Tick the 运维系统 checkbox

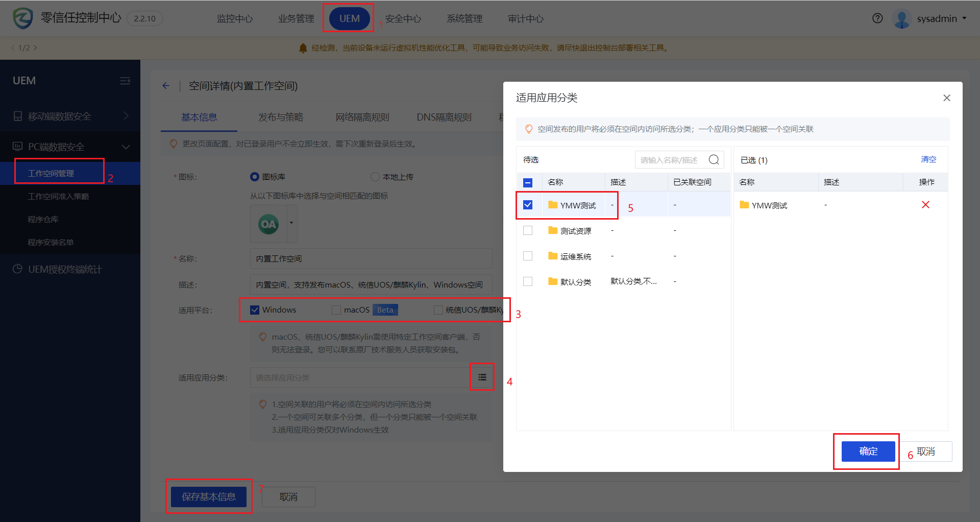[x=528, y=256]
